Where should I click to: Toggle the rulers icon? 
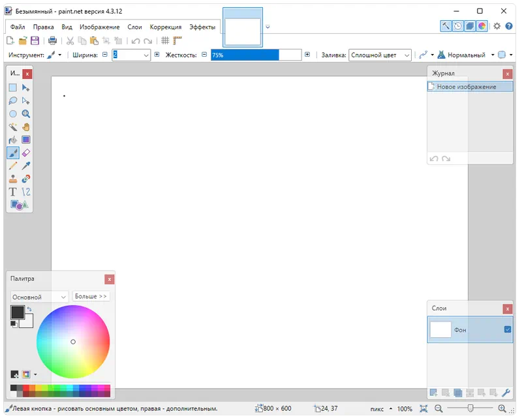click(177, 40)
